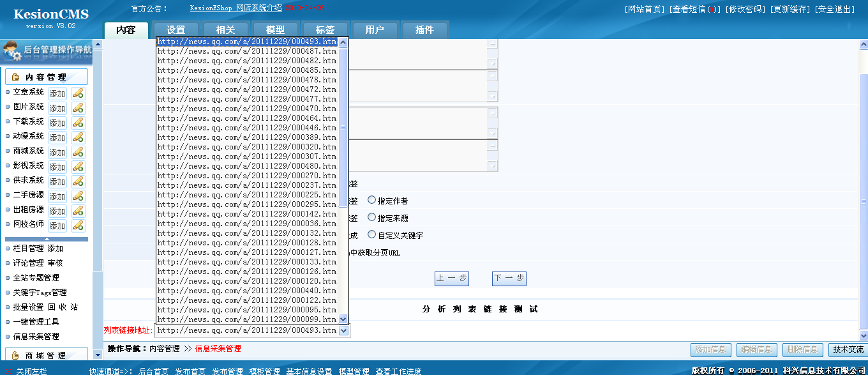This screenshot has width=868, height=375.
Task: Click the thumbs-up icon in 商城管理 header
Action: (15, 355)
